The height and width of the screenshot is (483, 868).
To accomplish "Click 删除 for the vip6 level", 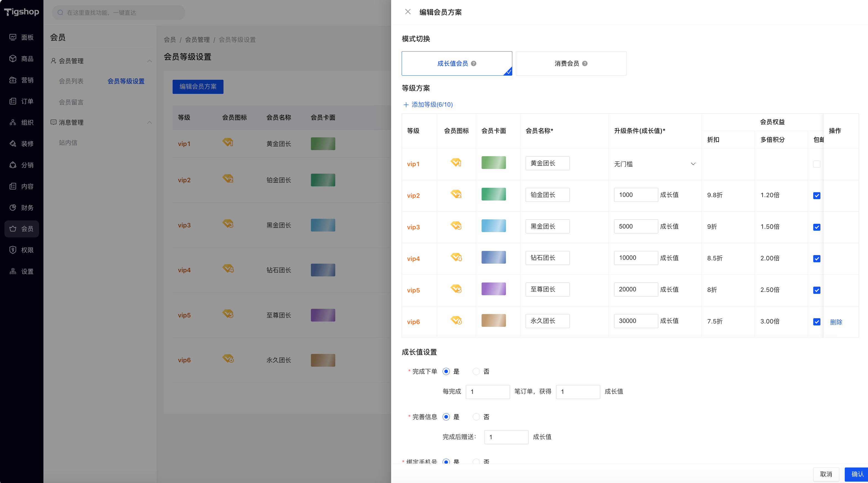I will tap(836, 322).
